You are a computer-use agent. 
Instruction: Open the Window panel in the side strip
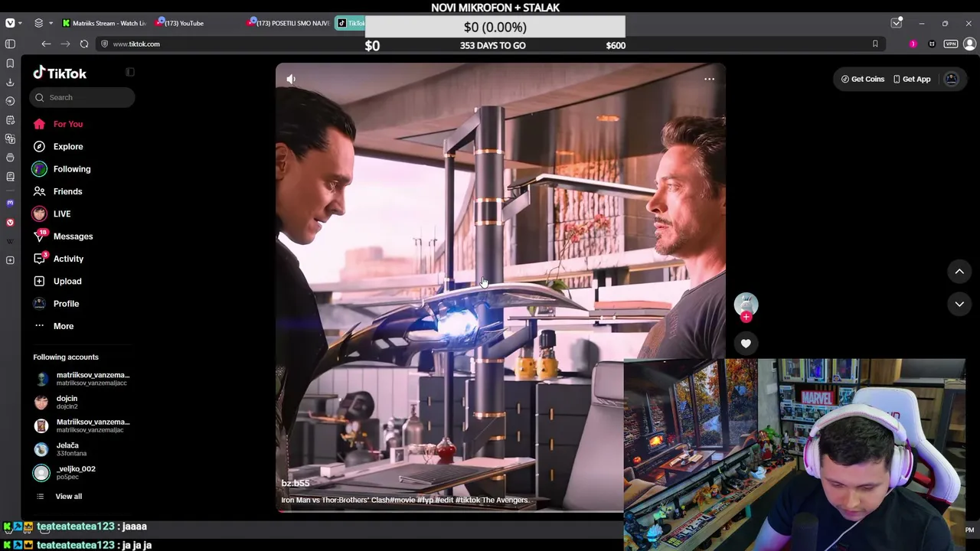pyautogui.click(x=10, y=158)
